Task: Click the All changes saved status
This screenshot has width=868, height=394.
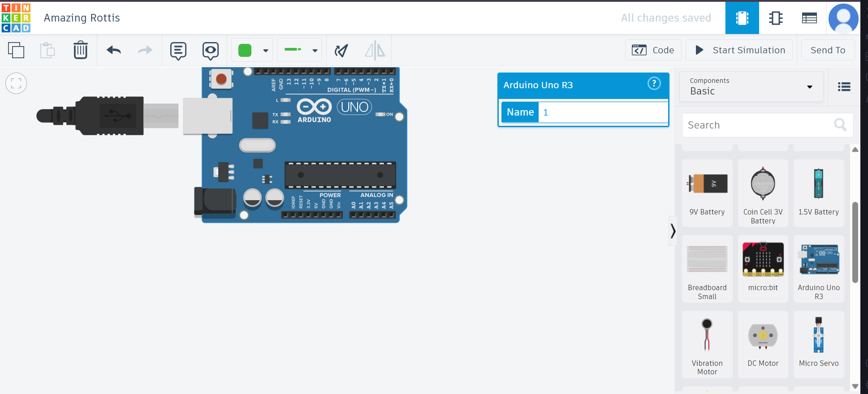Action: click(x=666, y=18)
